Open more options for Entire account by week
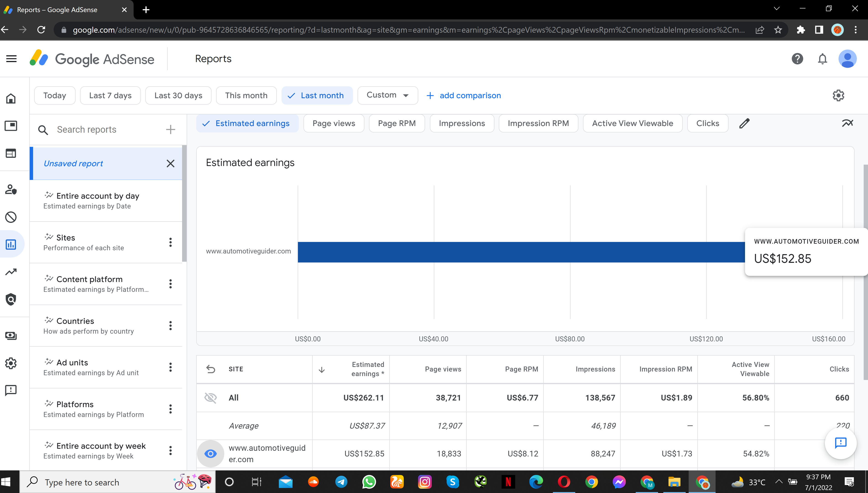 [x=170, y=450]
